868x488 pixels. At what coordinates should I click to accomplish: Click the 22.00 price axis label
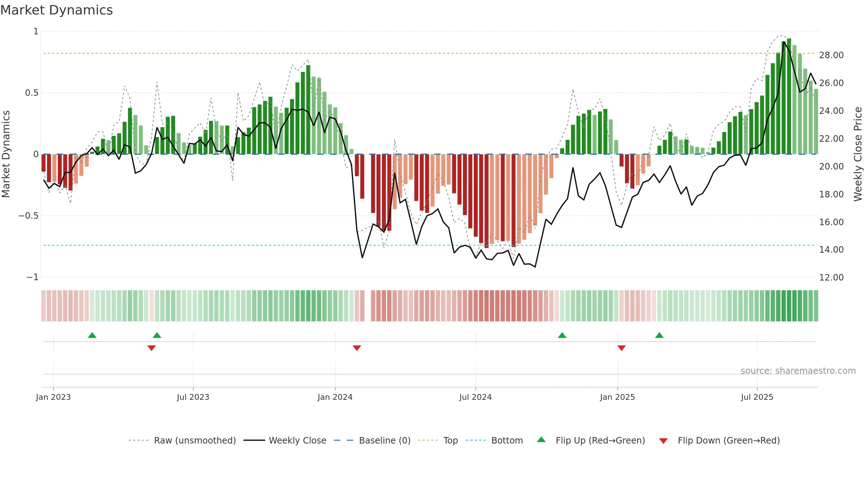point(831,138)
